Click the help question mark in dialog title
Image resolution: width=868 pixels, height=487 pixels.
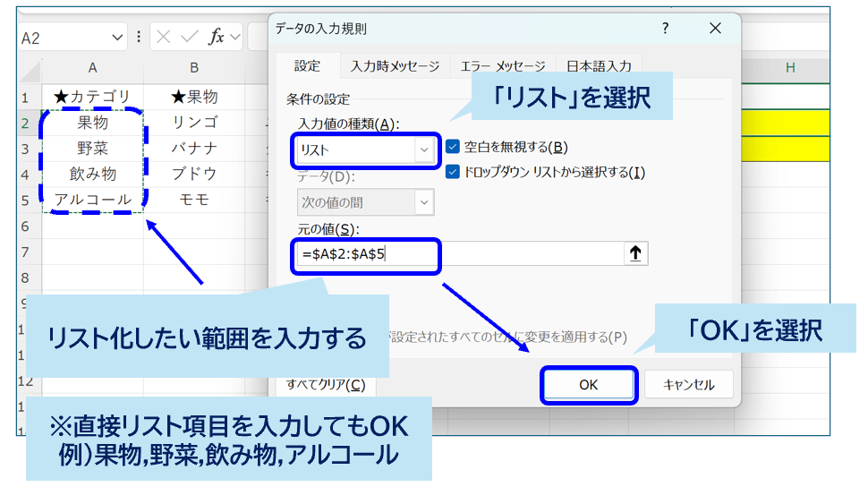point(666,29)
